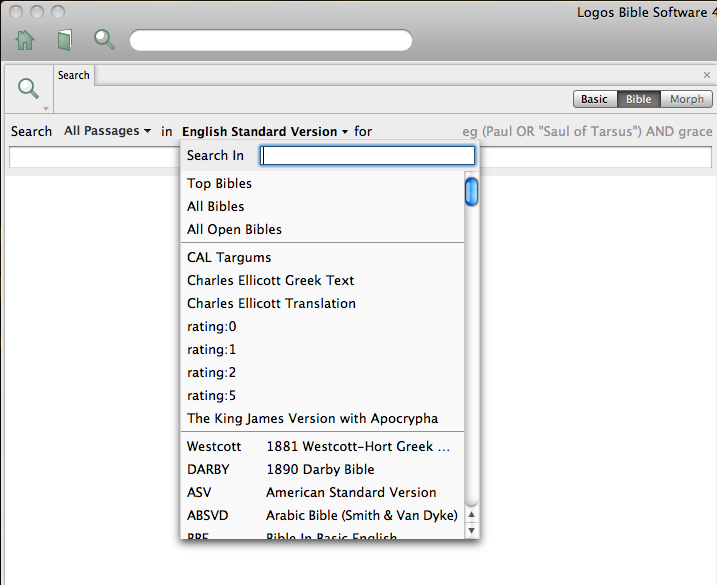This screenshot has height=585, width=717.
Task: Pick rating:2 from the list
Action: coord(322,372)
